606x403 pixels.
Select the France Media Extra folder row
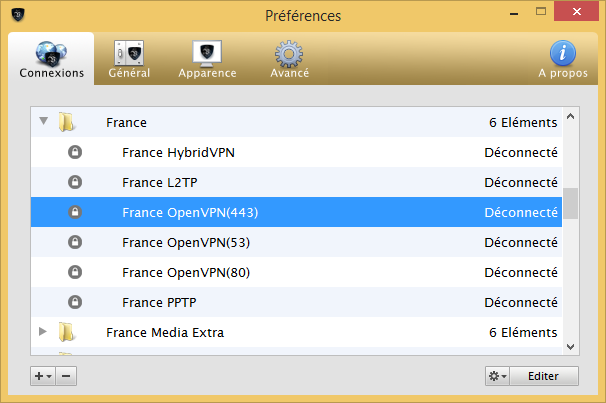(x=296, y=332)
